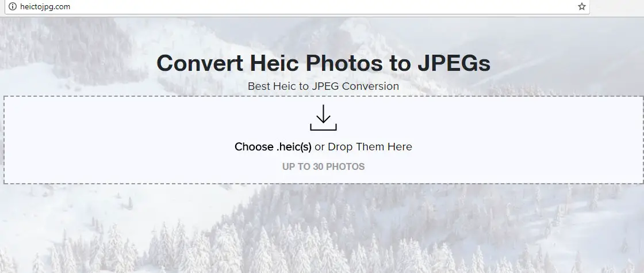The width and height of the screenshot is (644, 273).
Task: Click the word "or" in the upload prompt
Action: (x=320, y=147)
